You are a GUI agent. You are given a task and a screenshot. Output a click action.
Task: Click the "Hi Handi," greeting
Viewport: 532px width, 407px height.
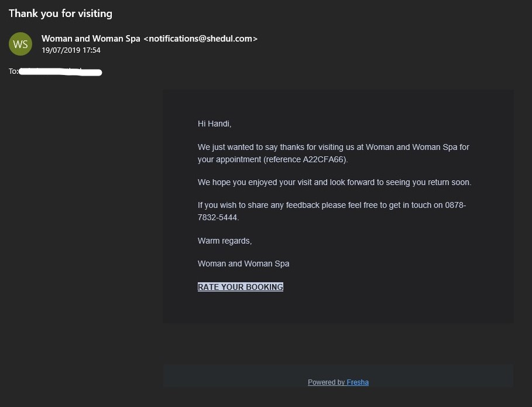(214, 124)
